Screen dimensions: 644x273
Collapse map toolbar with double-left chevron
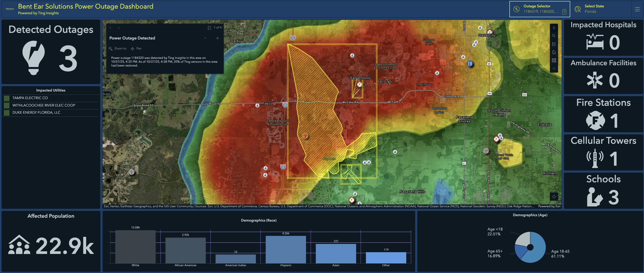tap(554, 69)
